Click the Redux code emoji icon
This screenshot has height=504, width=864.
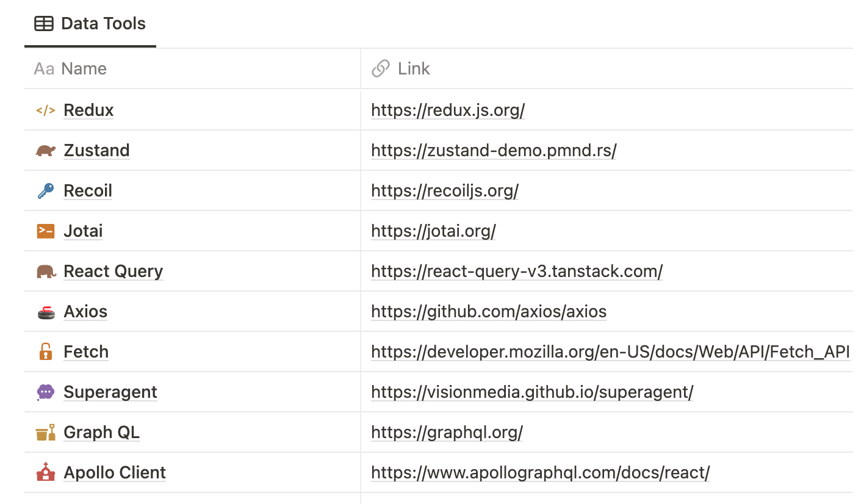tap(45, 110)
